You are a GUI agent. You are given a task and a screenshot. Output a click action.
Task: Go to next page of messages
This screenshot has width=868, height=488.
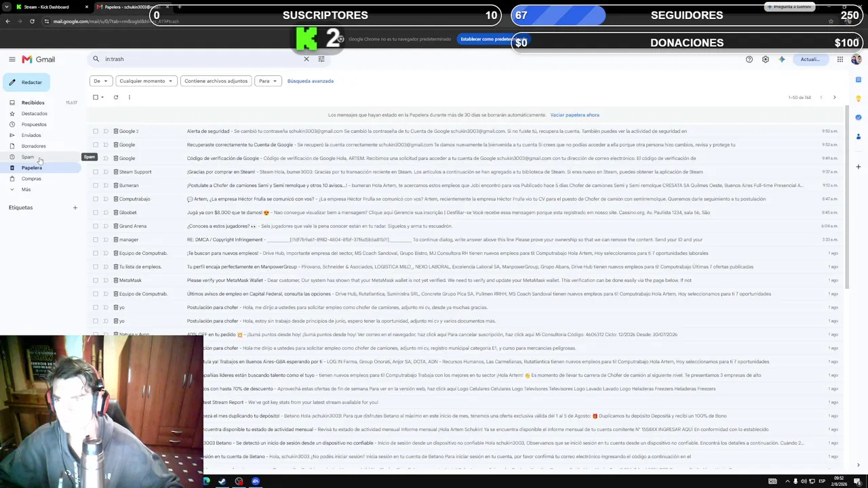point(835,98)
